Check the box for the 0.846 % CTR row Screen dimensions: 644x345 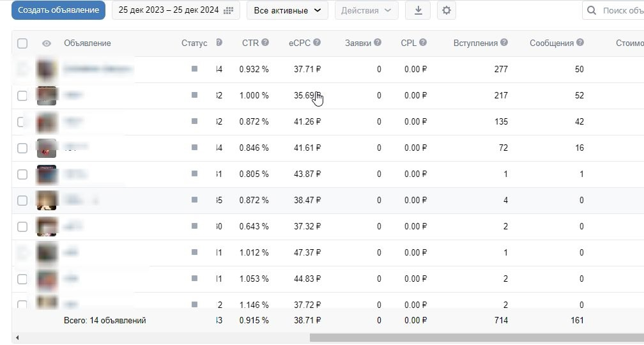click(x=22, y=148)
